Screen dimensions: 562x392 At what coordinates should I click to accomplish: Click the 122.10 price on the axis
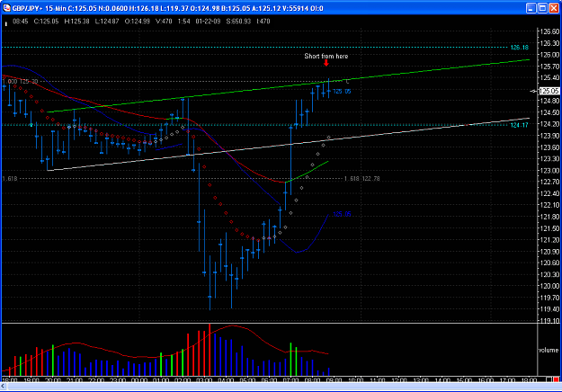pyautogui.click(x=549, y=205)
